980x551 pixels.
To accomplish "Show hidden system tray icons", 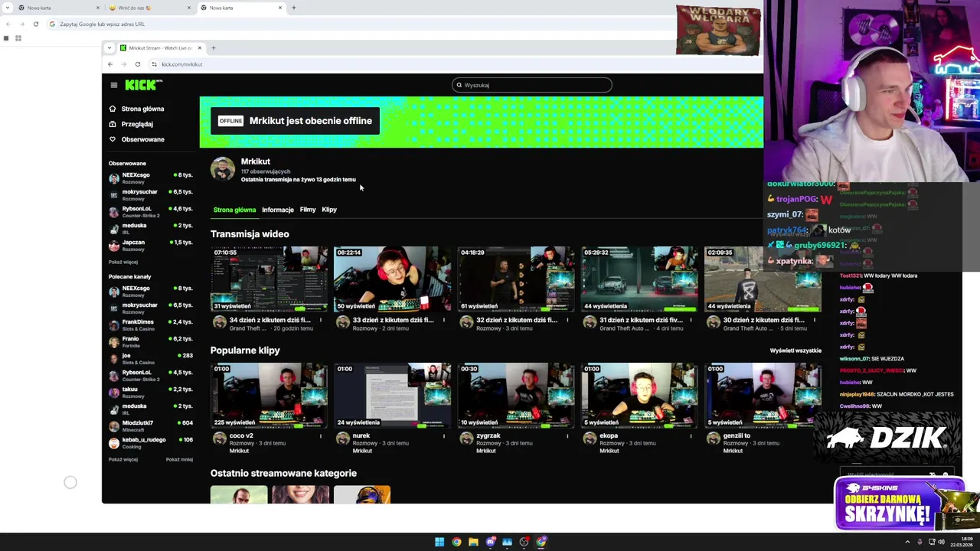I will pyautogui.click(x=908, y=542).
